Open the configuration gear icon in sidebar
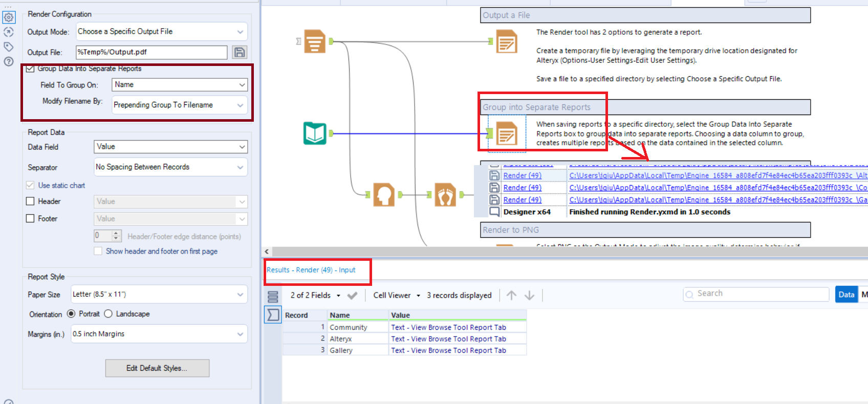The image size is (868, 404). pyautogui.click(x=9, y=17)
